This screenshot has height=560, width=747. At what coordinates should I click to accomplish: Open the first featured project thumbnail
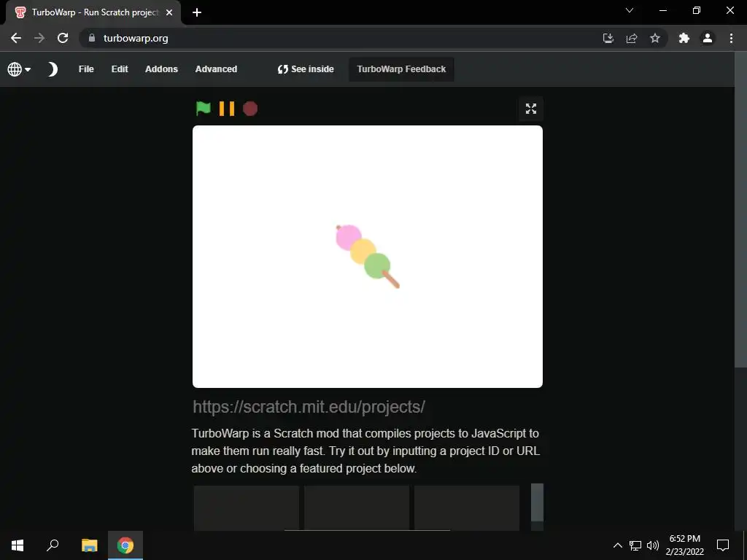[x=247, y=507]
